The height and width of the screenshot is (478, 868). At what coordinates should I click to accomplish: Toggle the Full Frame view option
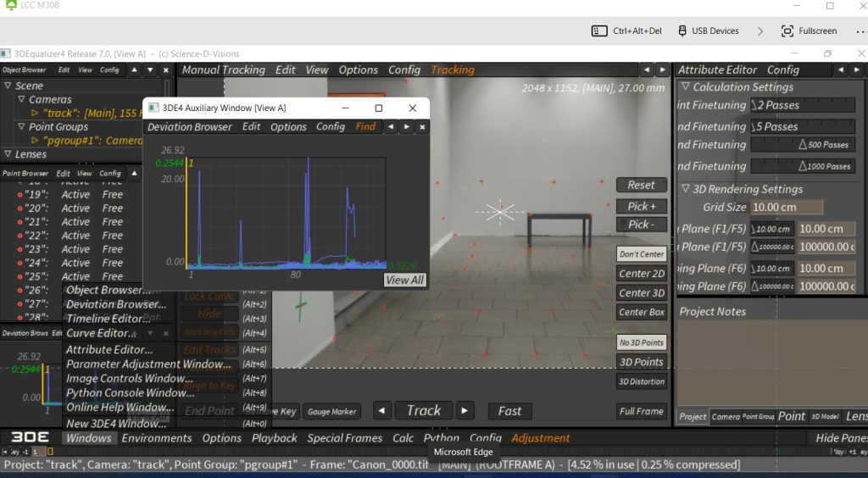642,411
